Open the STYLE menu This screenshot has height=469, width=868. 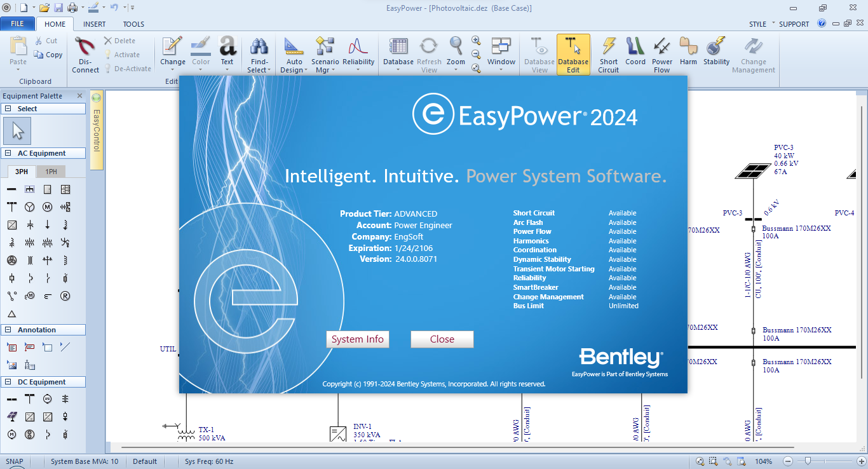(758, 24)
